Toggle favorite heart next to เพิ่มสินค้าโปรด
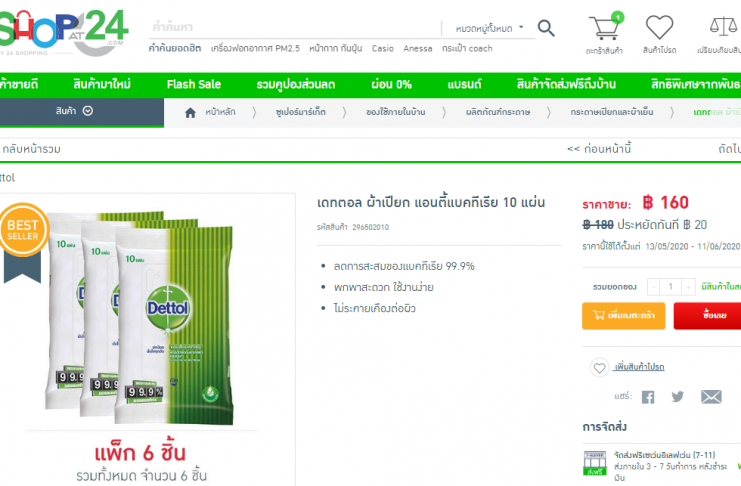This screenshot has height=486, width=741. pyautogui.click(x=599, y=368)
